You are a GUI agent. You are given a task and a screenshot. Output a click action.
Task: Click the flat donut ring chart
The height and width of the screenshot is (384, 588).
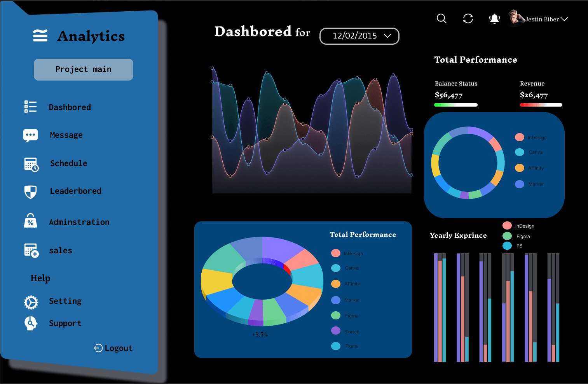pyautogui.click(x=468, y=163)
